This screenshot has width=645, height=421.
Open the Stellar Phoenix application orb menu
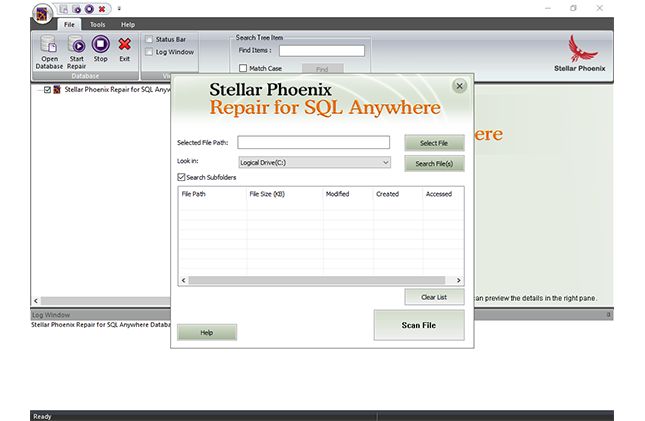(42, 13)
